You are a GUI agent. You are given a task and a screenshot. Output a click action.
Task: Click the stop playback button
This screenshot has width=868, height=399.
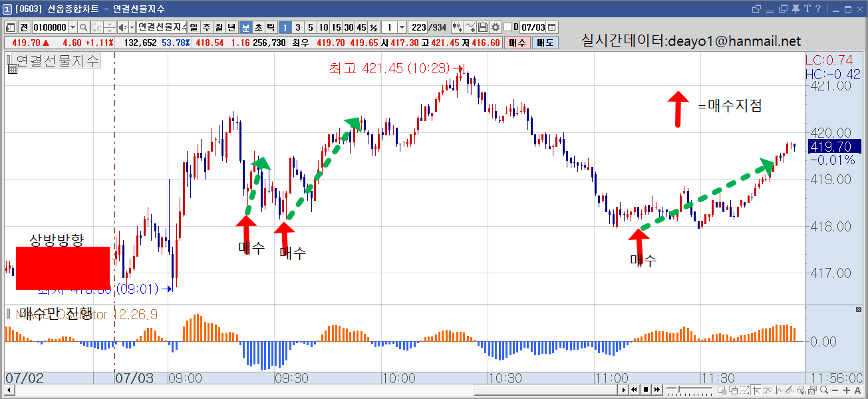[647, 390]
